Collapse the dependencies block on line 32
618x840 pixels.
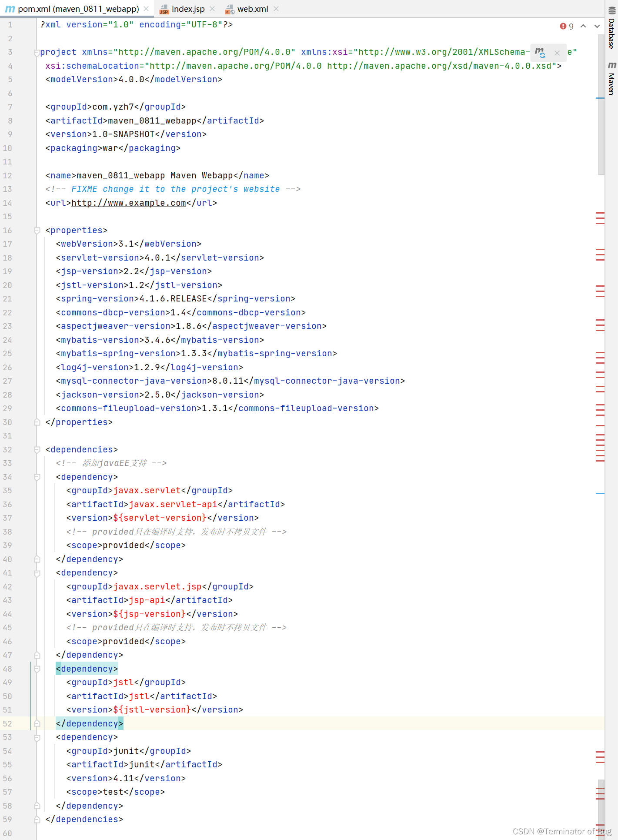[x=37, y=450]
